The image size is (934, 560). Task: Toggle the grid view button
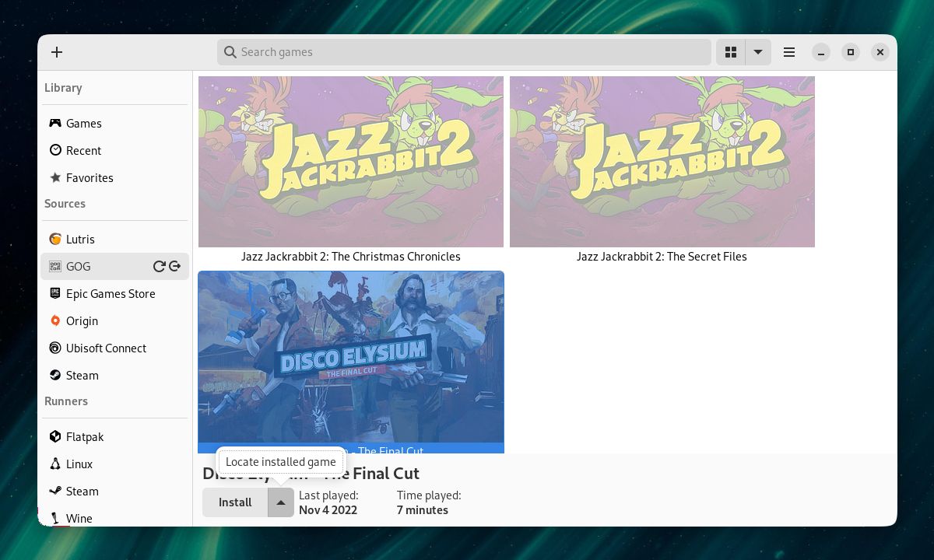click(730, 52)
